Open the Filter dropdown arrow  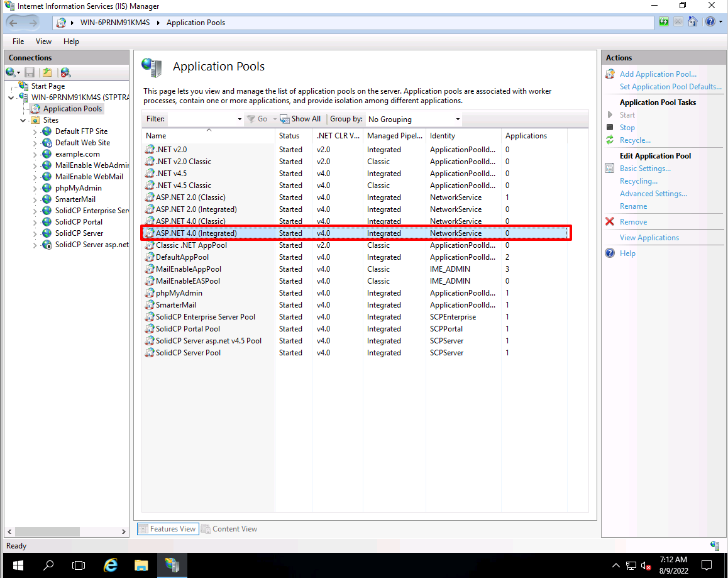[240, 119]
